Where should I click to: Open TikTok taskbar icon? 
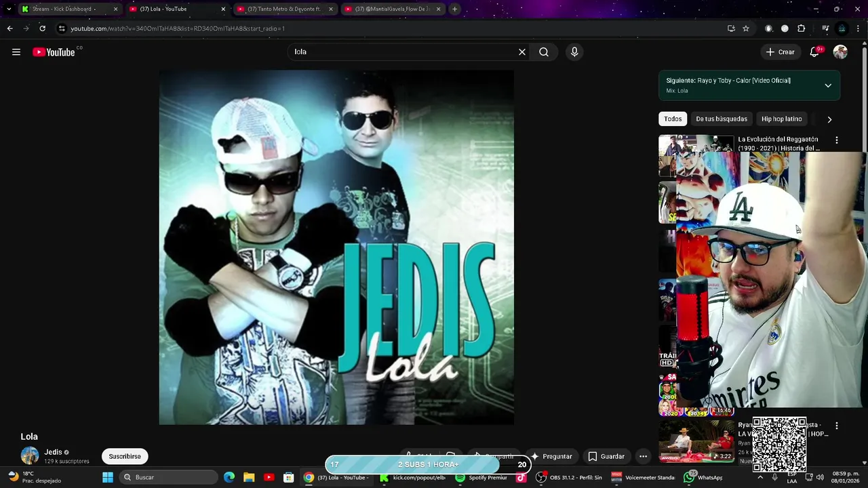click(521, 477)
